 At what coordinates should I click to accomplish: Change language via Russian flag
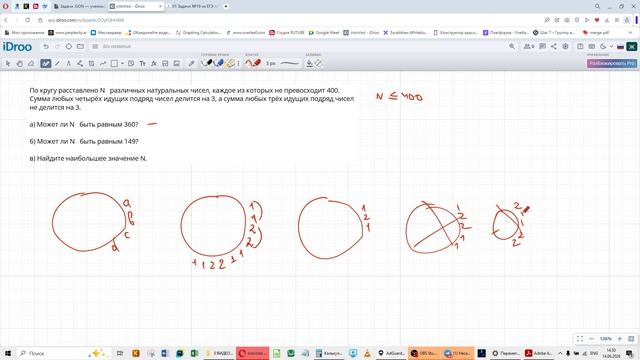pos(620,47)
